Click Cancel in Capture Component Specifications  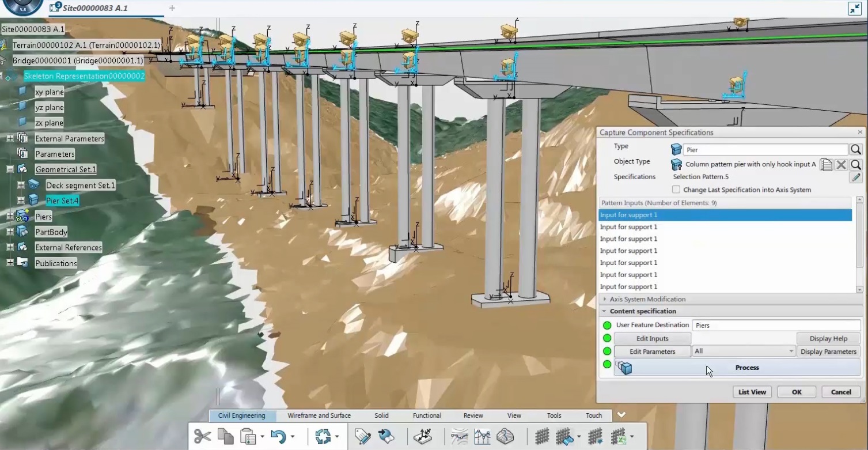click(841, 392)
